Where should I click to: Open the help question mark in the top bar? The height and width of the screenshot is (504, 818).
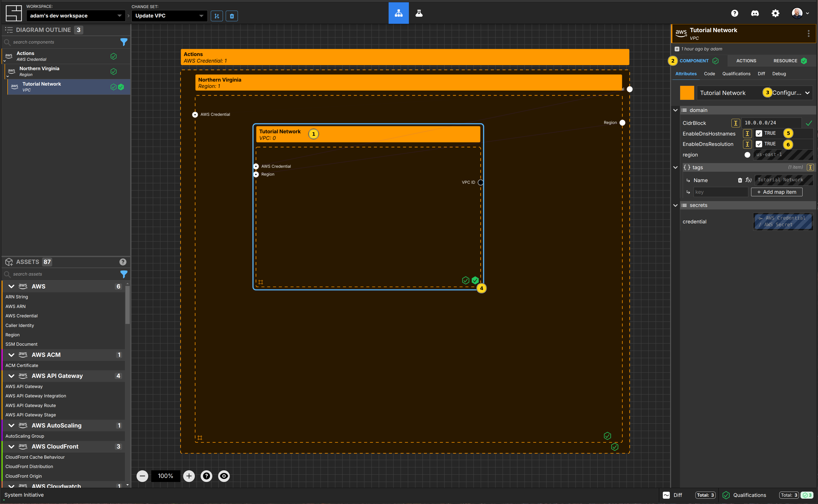(x=735, y=13)
